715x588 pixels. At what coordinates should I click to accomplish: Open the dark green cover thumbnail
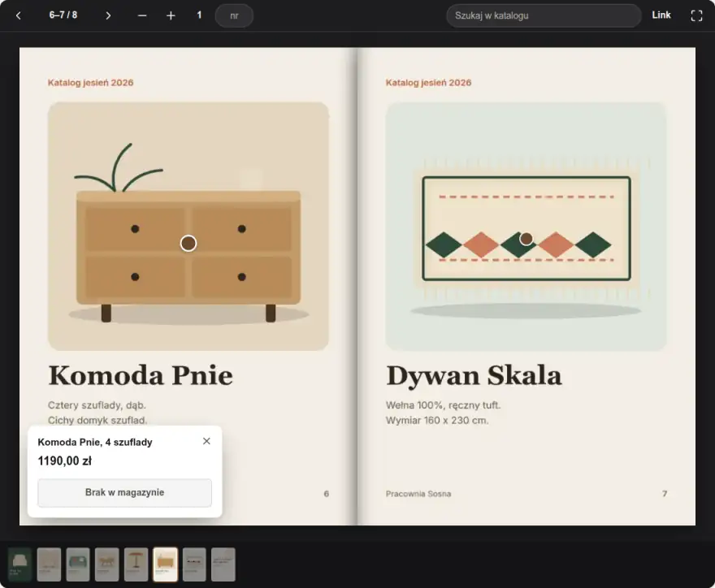(x=19, y=564)
